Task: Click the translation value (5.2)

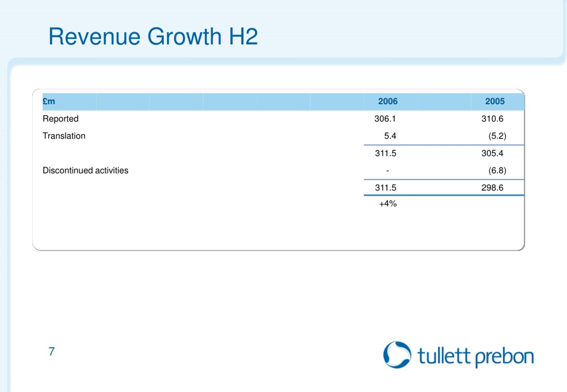Action: [x=497, y=136]
